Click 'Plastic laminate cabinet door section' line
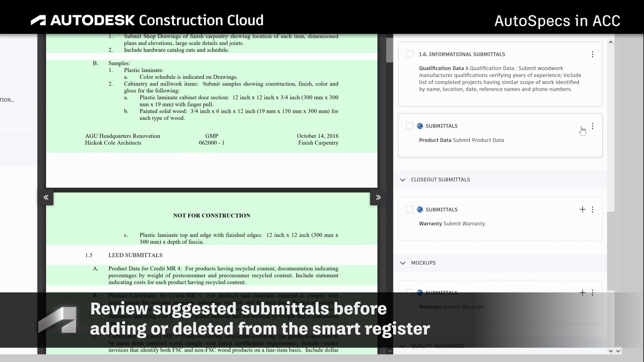Image resolution: width=644 pixels, height=362 pixels. (239, 101)
